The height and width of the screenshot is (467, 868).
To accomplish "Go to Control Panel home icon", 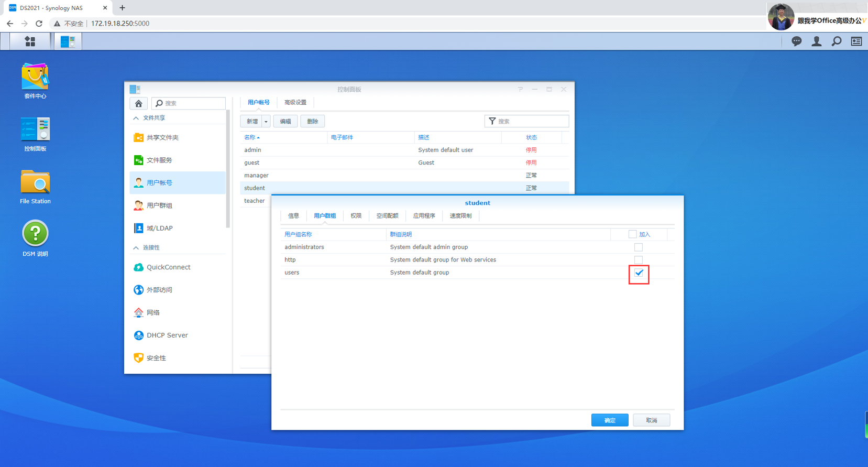I will [138, 103].
